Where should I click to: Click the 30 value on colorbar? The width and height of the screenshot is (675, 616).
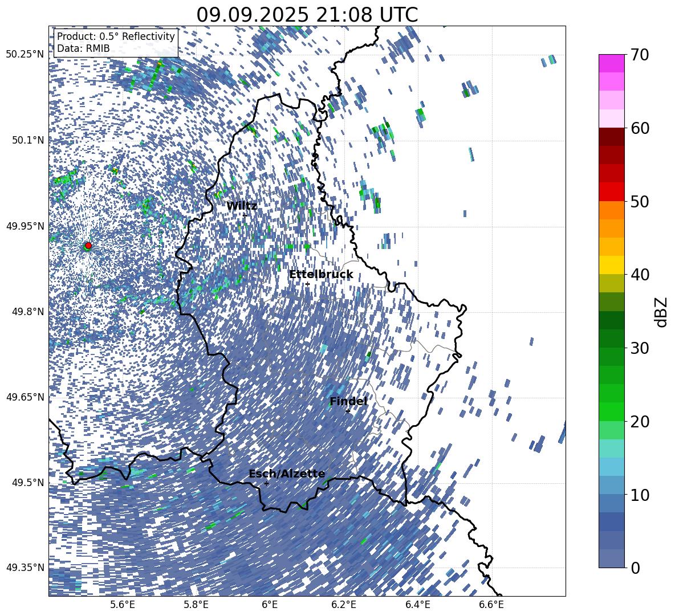click(x=640, y=348)
